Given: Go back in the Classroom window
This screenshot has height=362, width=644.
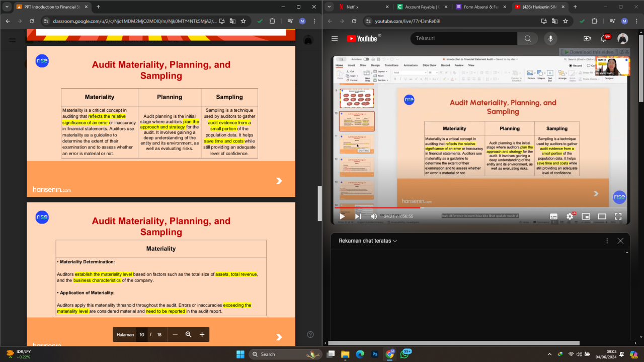Looking at the screenshot, I should pos(8,21).
